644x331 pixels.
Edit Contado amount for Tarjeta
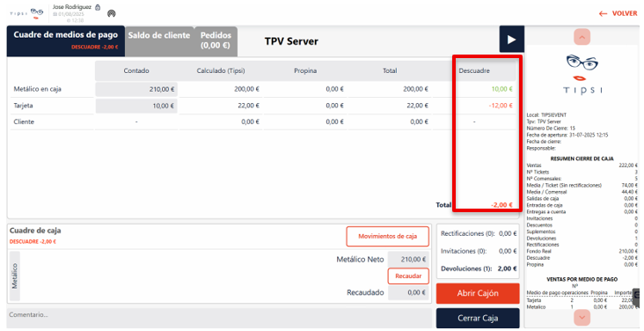tap(136, 106)
